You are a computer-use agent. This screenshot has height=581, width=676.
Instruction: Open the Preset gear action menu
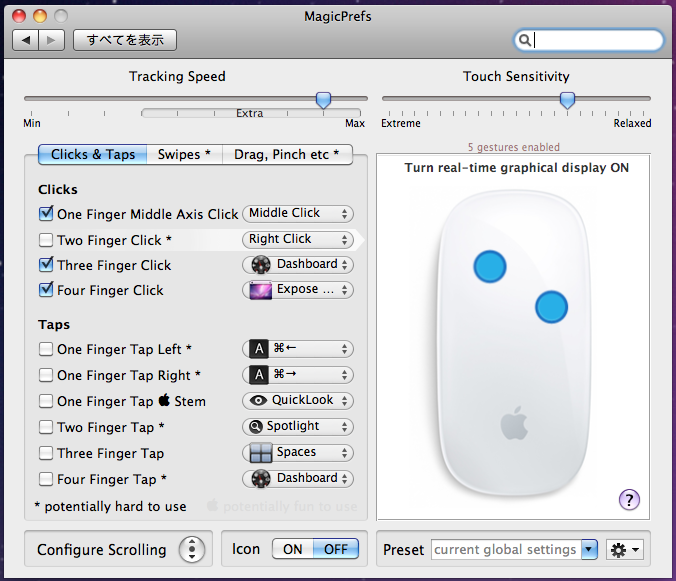pyautogui.click(x=625, y=550)
